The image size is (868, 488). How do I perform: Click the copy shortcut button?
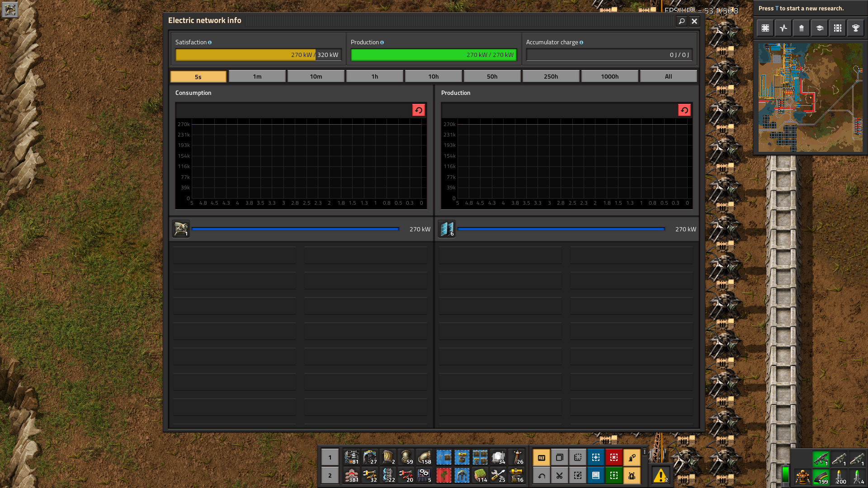[x=560, y=458]
